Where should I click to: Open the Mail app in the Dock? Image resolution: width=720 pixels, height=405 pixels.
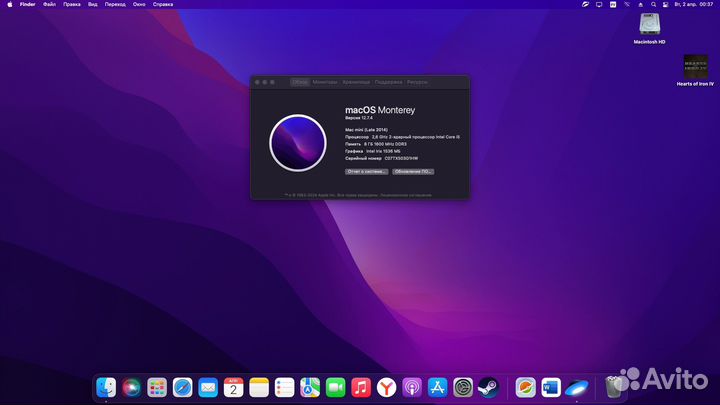[x=208, y=388]
